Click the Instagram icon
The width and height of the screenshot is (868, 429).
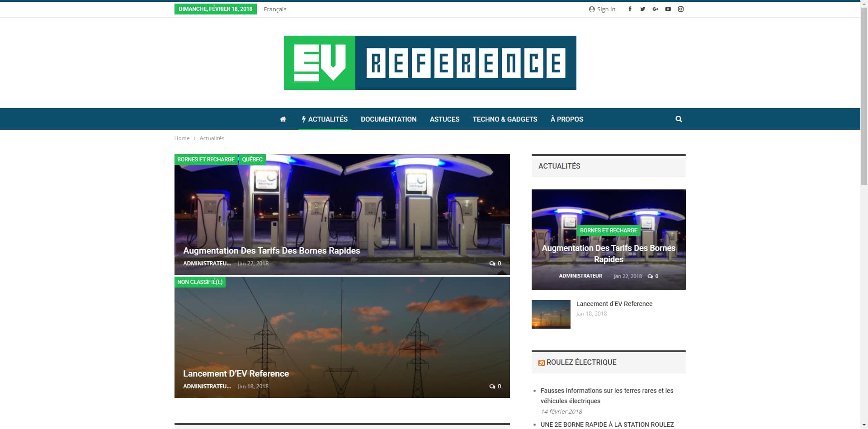680,9
